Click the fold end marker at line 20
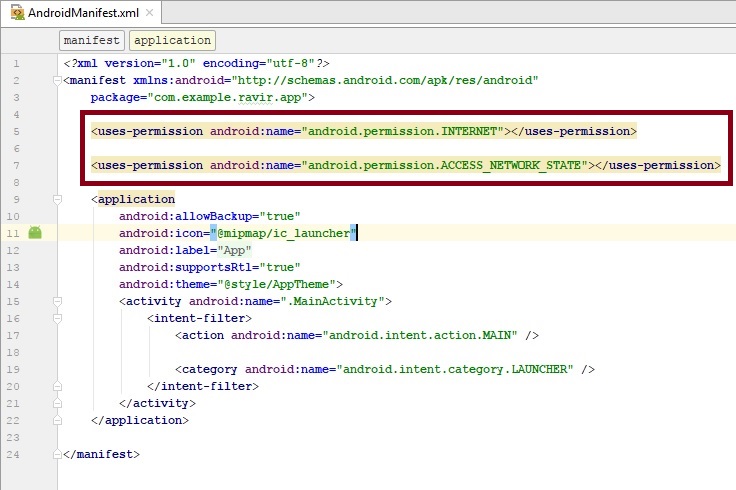Image resolution: width=736 pixels, height=490 pixels. (x=57, y=386)
